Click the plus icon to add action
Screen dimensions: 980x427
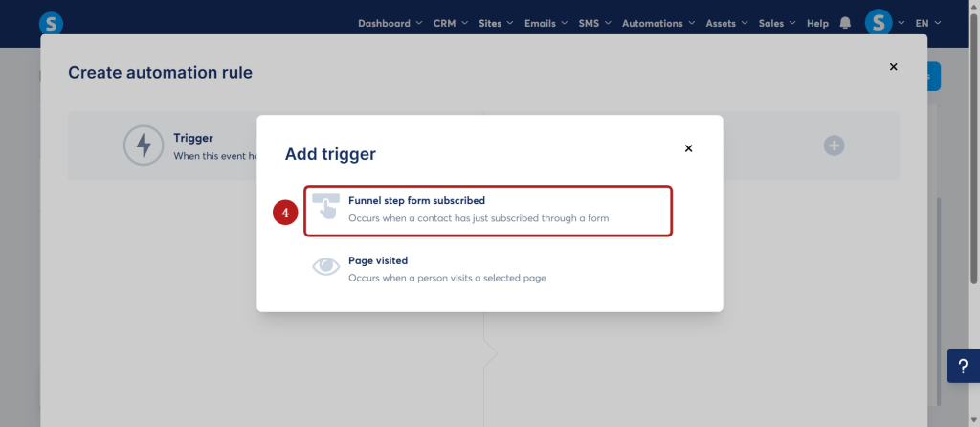[834, 146]
